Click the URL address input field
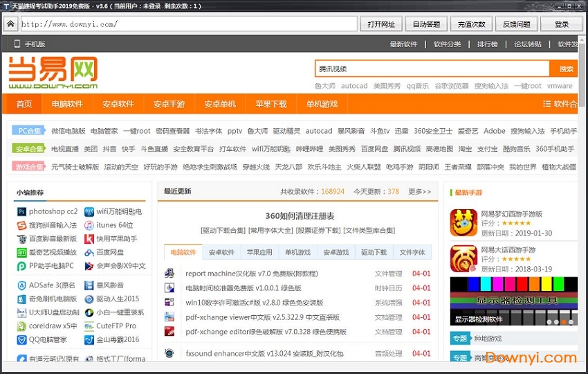The width and height of the screenshot is (588, 374). point(188,24)
